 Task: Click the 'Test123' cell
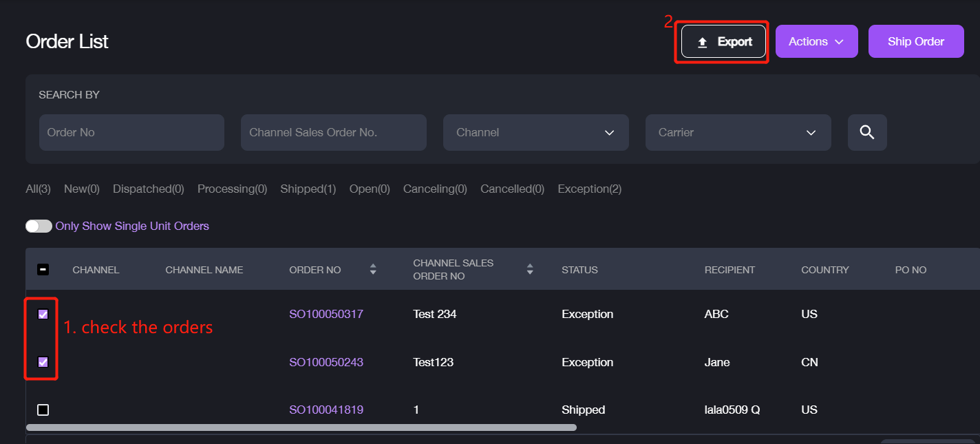point(433,362)
